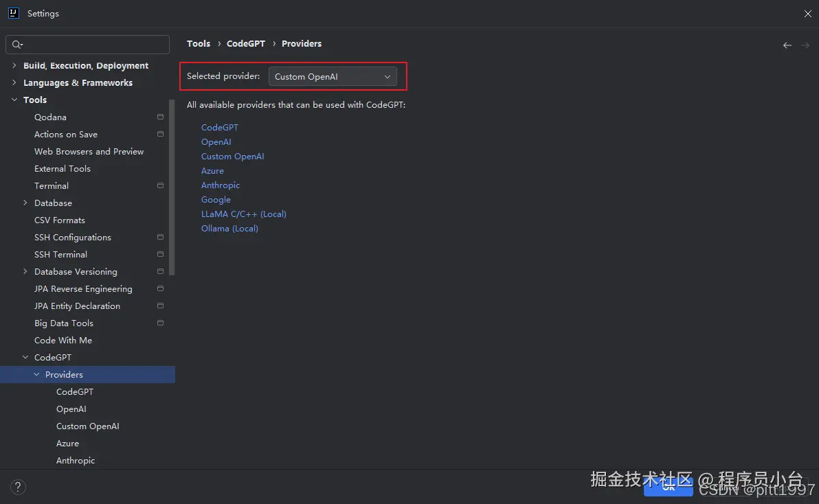Open the Custom OpenAI provider link
This screenshot has width=819, height=504.
pos(233,156)
